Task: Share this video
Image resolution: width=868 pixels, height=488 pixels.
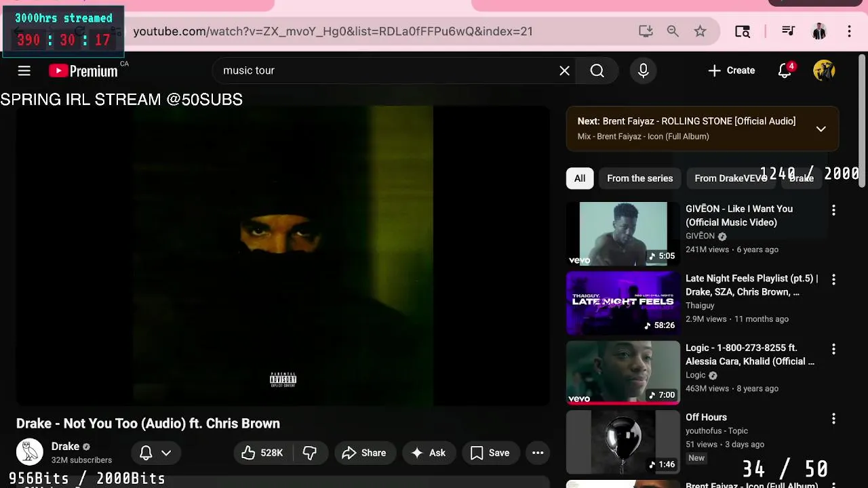Action: point(364,453)
